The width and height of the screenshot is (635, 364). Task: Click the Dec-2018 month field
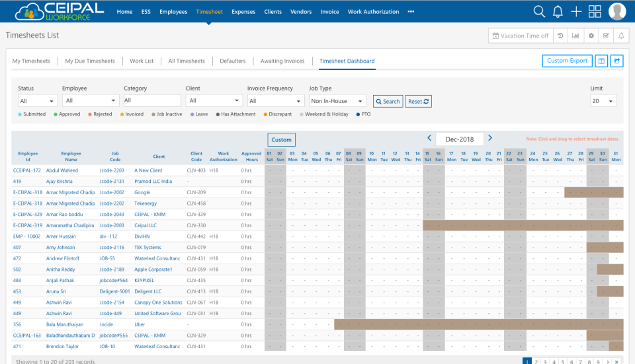tap(460, 139)
